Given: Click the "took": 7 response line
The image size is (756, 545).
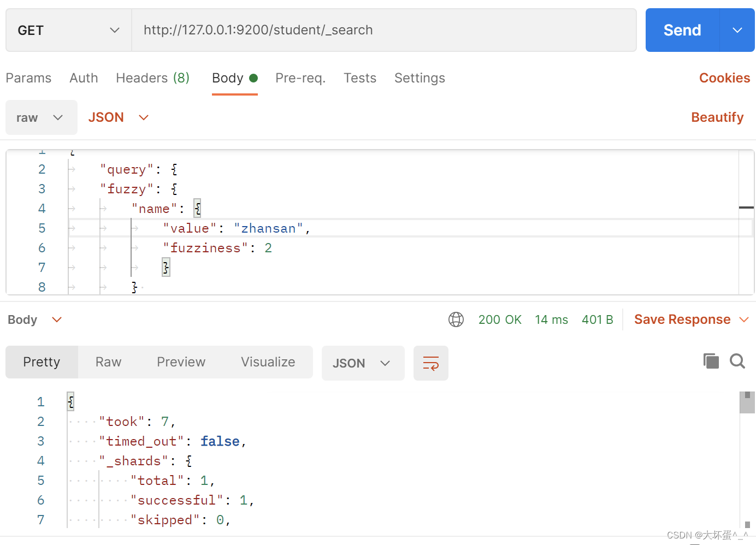Looking at the screenshot, I should point(137,422).
